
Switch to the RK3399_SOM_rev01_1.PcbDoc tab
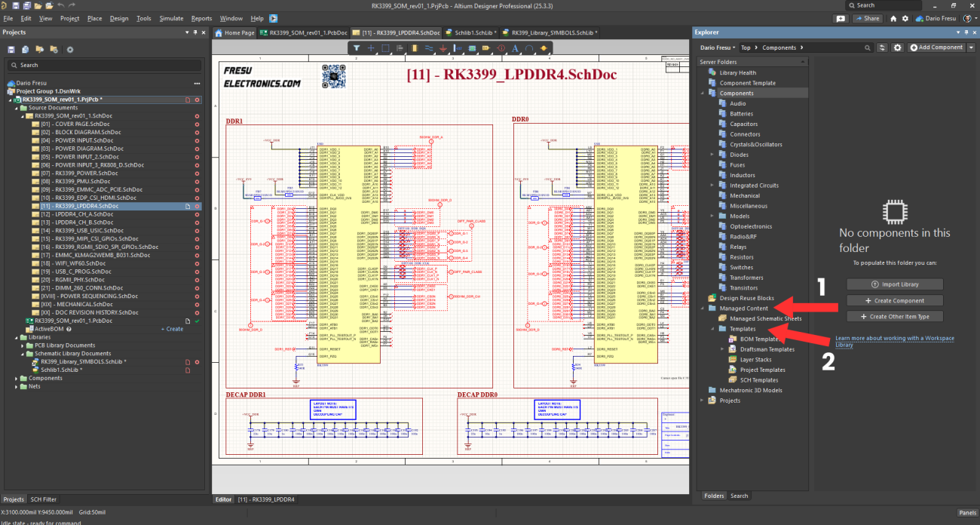tap(304, 33)
